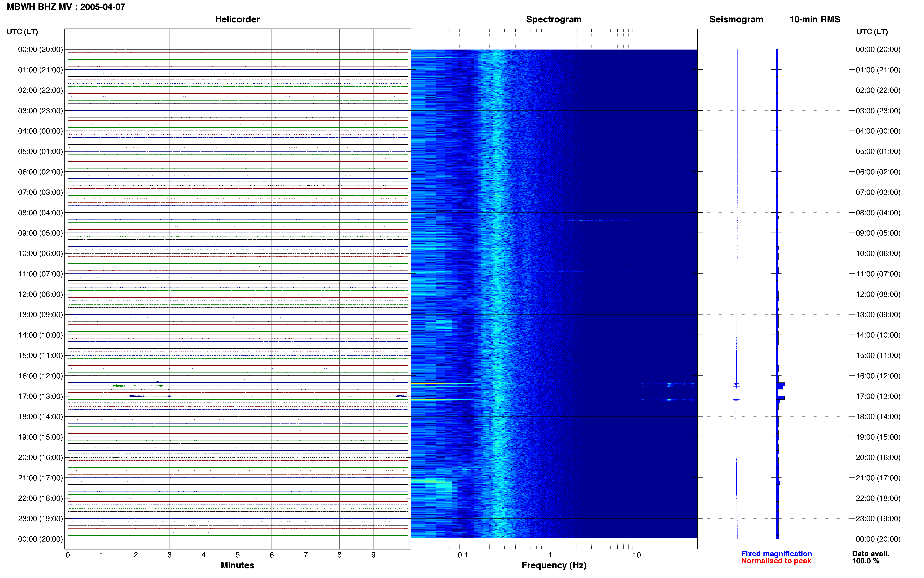This screenshot has width=924, height=578.
Task: Click the 10-min RMS panel heading
Action: click(x=815, y=20)
